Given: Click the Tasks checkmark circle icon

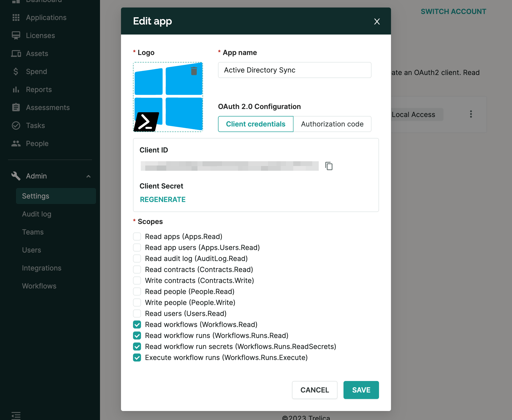Looking at the screenshot, I should pyautogui.click(x=16, y=125).
